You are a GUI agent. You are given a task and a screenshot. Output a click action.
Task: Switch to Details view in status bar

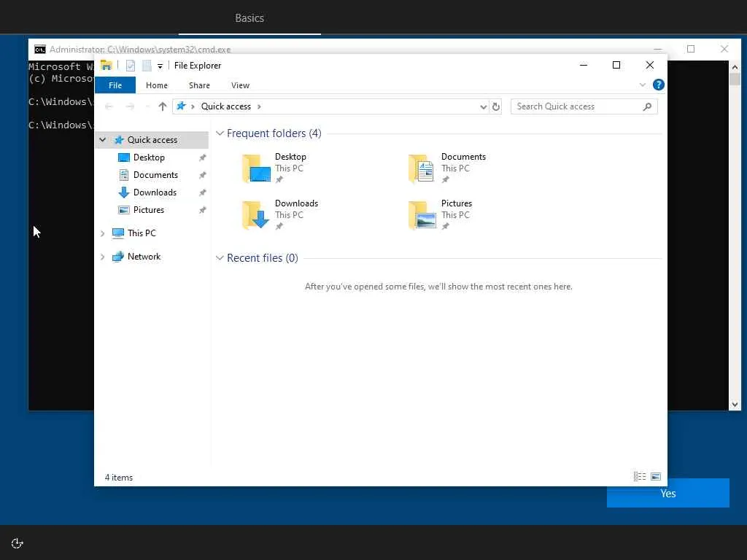click(639, 477)
